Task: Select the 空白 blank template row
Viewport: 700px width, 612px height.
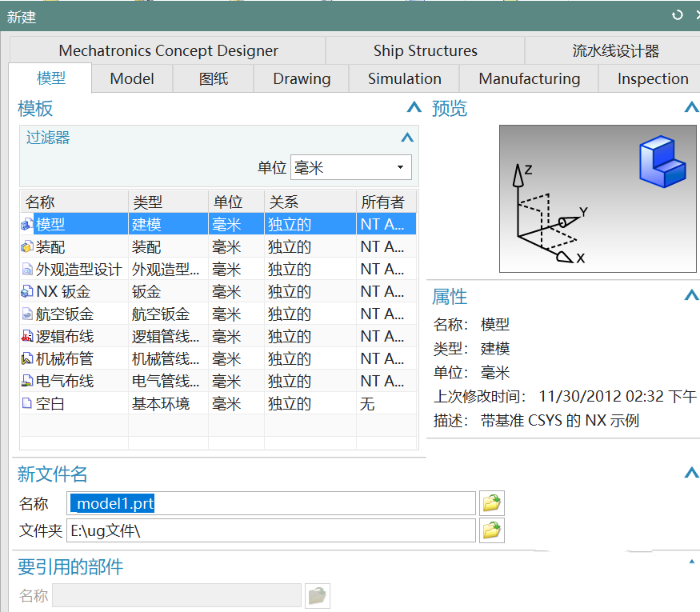Action: [x=48, y=403]
